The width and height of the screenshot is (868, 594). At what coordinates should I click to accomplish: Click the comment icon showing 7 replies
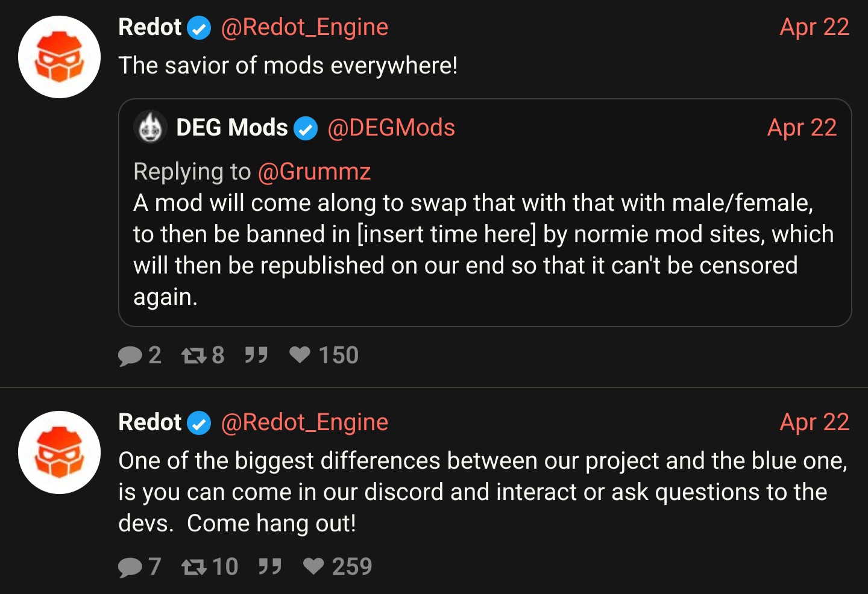[130, 567]
